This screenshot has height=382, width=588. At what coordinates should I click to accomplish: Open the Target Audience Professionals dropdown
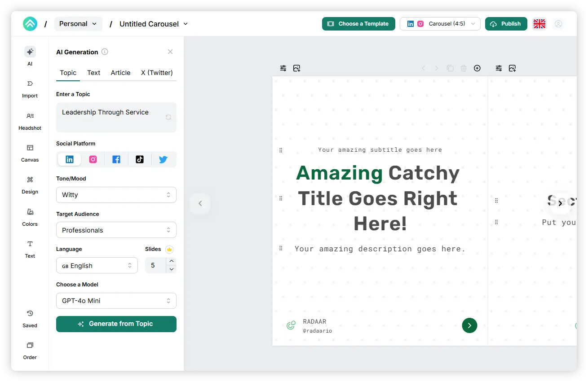116,230
